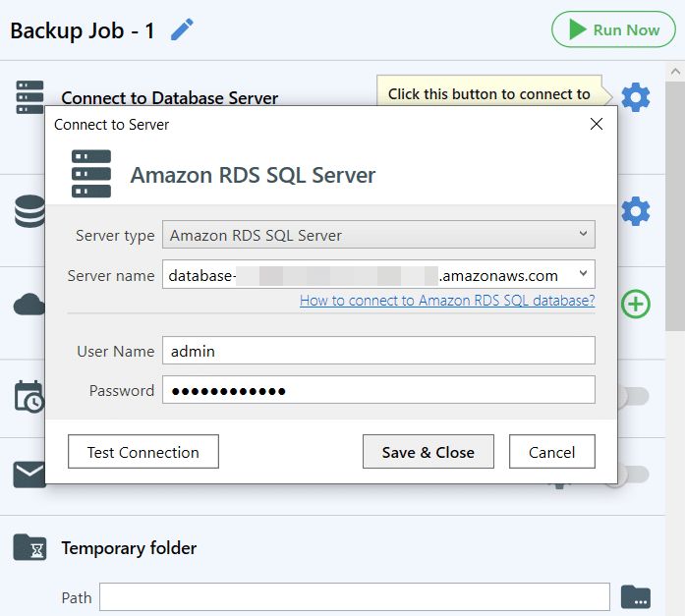Click the server rack icon beside Connect to Database Server
Viewport: 685px width, 616px height.
[29, 97]
